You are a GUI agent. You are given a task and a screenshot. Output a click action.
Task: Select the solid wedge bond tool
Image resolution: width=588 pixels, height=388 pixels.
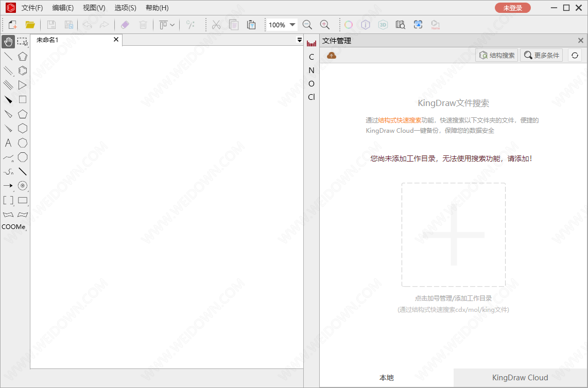click(8, 99)
